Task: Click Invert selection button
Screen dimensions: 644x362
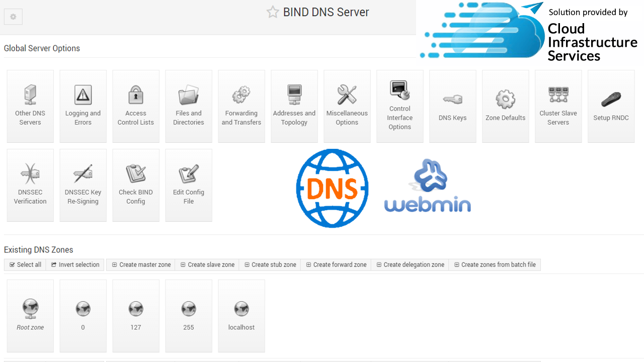Action: 75,264
